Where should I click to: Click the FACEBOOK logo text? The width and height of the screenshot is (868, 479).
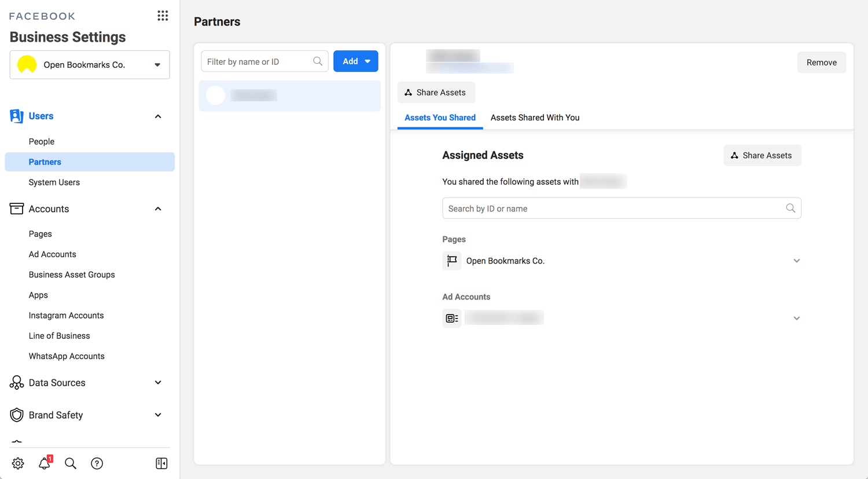click(x=42, y=16)
